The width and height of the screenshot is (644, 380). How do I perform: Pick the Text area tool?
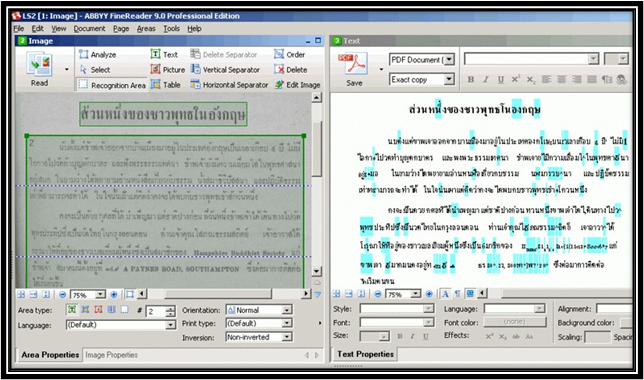pos(164,54)
